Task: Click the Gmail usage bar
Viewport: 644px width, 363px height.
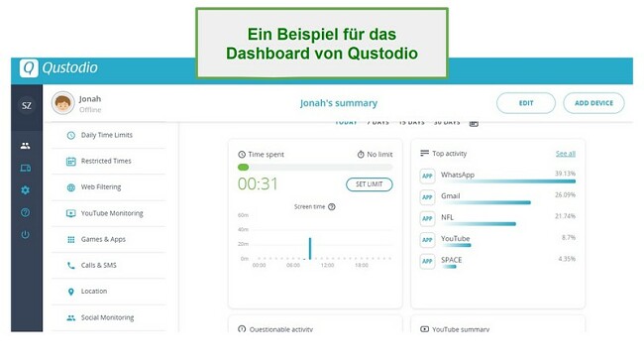Action: tap(485, 202)
